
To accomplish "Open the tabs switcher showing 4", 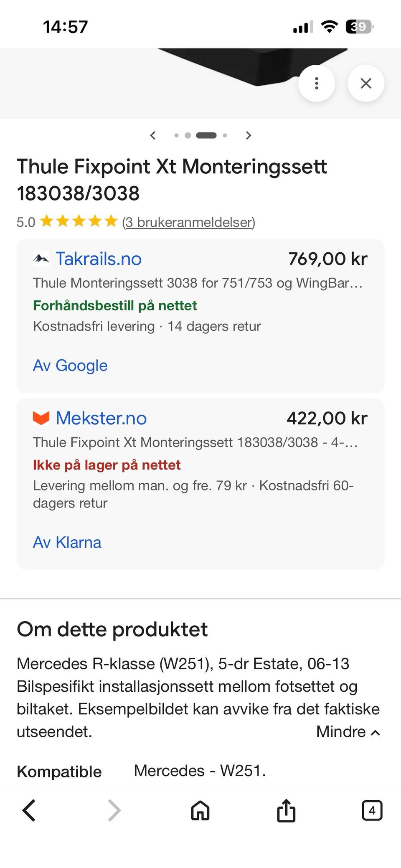I will [x=372, y=811].
